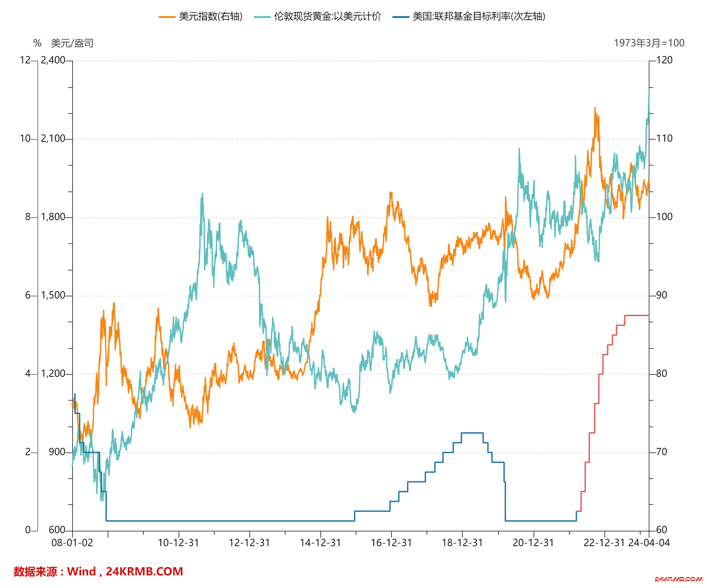Click the % axis unit label
Viewport: 707px width, 588px height.
tap(37, 43)
